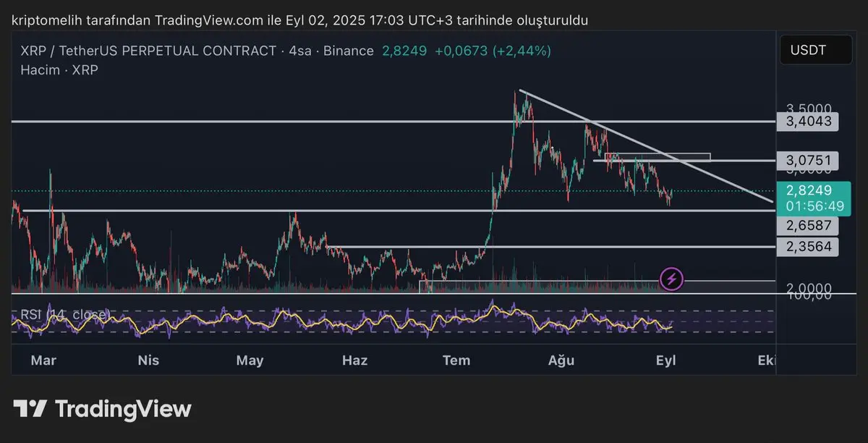This screenshot has height=443, width=868.
Task: Click the May month on time axis
Action: pyautogui.click(x=250, y=360)
